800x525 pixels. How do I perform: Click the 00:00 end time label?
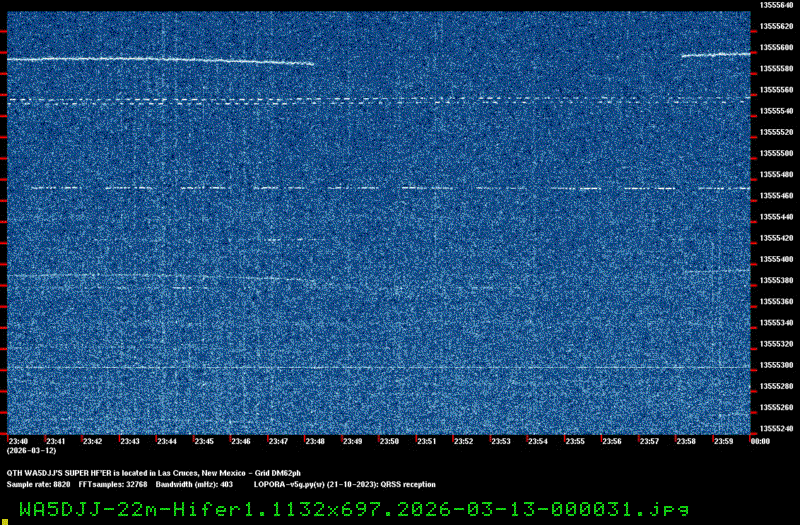(760, 441)
